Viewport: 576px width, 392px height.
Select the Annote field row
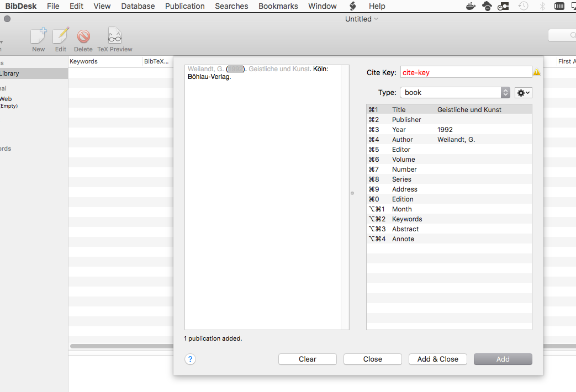(449, 239)
